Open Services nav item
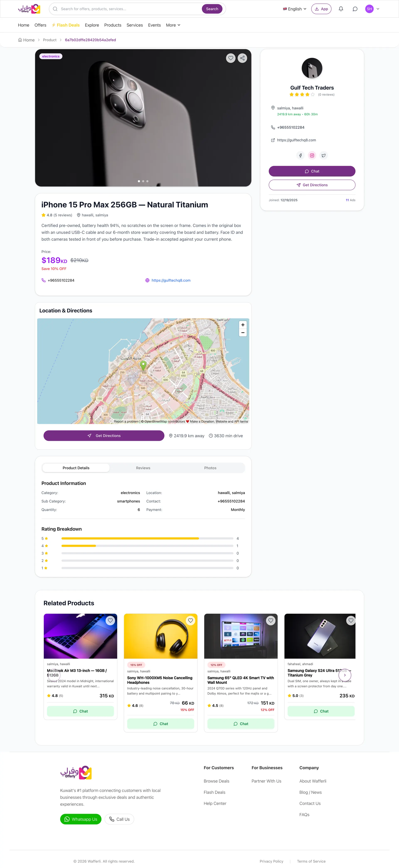 135,25
